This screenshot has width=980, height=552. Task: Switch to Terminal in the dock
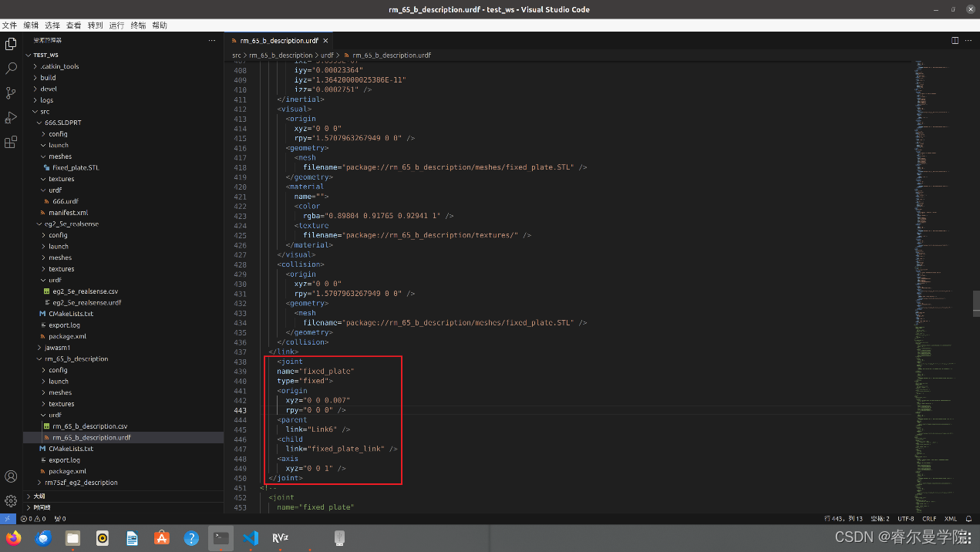tap(221, 538)
